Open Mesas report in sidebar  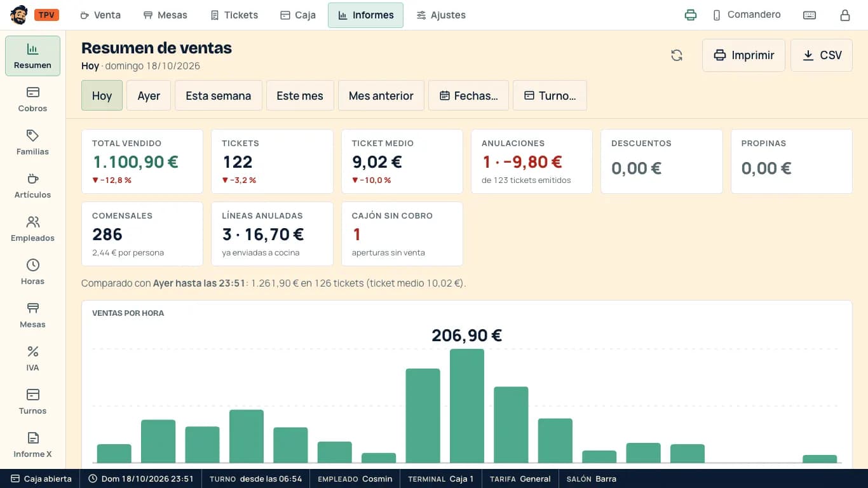click(x=32, y=315)
